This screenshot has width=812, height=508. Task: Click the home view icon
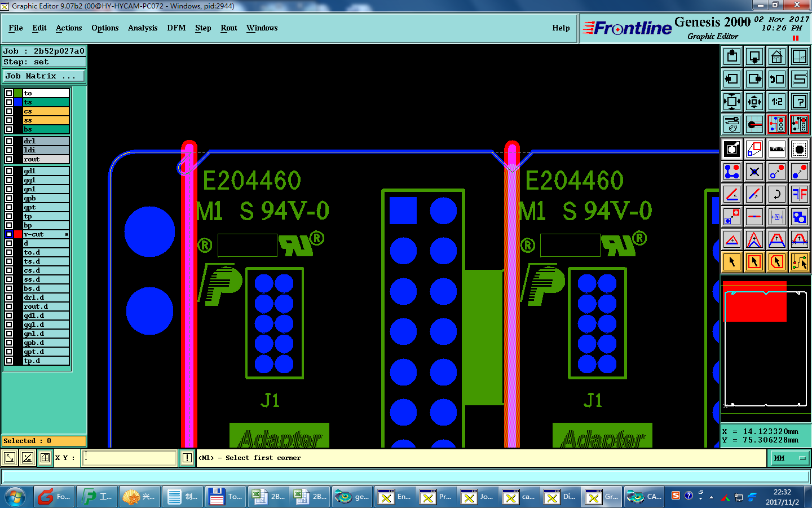pos(777,56)
